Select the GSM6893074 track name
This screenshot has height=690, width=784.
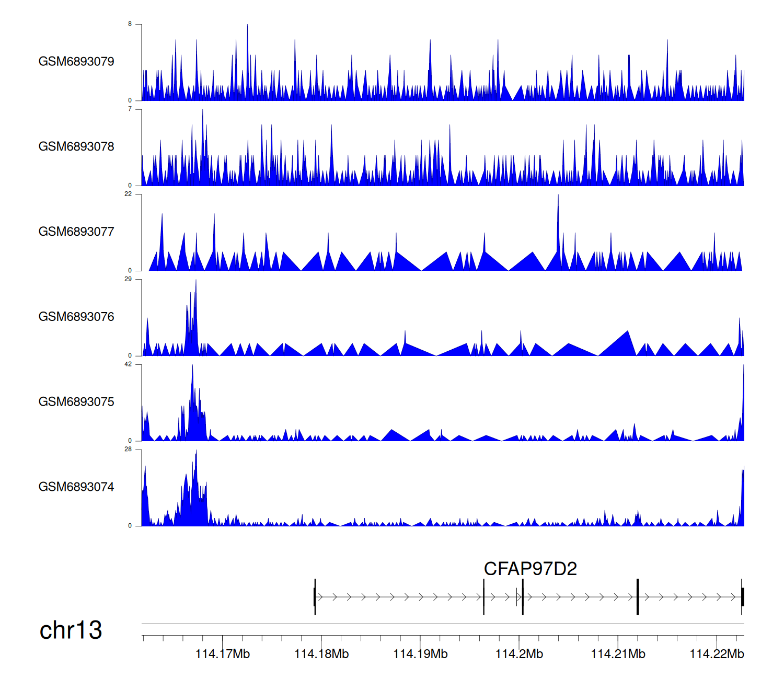76,487
